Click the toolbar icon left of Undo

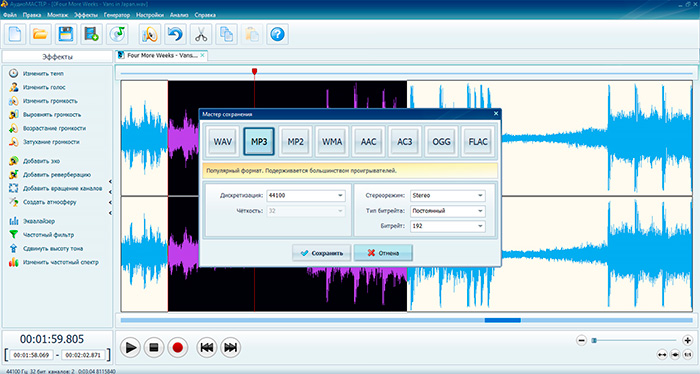tap(150, 34)
